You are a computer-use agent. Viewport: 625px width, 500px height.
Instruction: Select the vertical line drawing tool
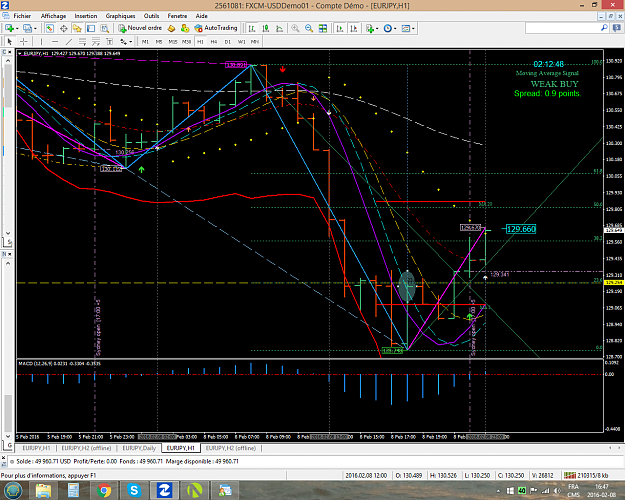click(41, 41)
